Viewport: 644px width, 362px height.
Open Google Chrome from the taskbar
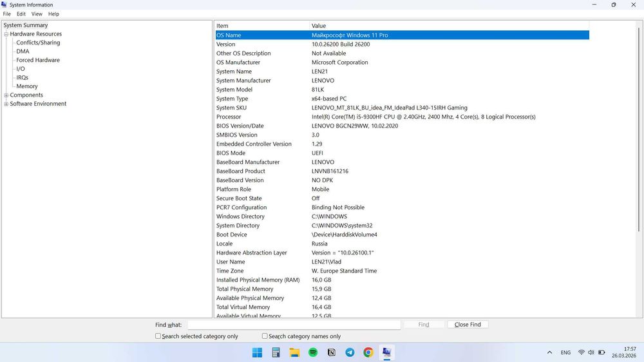(368, 352)
